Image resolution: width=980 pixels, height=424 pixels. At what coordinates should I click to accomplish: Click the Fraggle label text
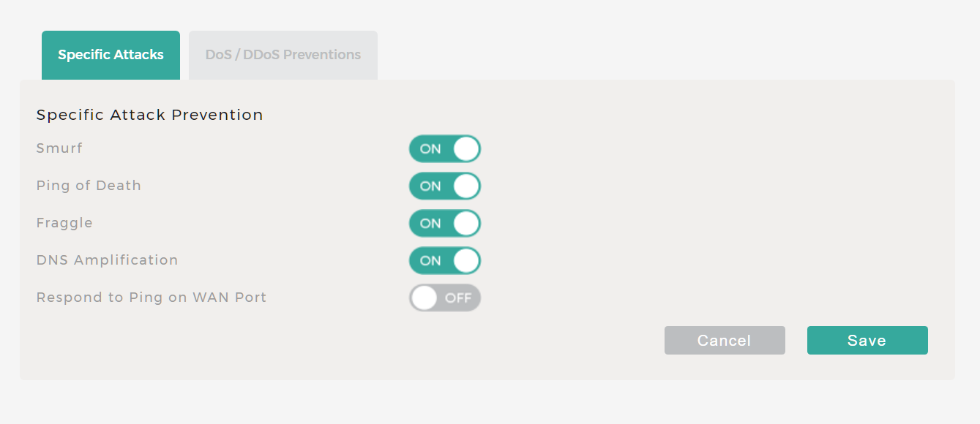tap(64, 223)
